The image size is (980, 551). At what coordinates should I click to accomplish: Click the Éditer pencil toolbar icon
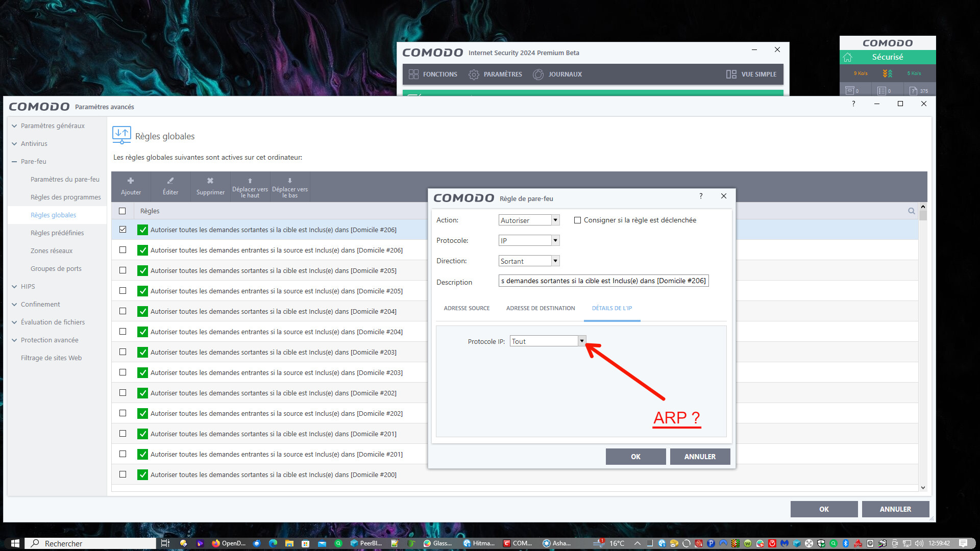click(170, 181)
